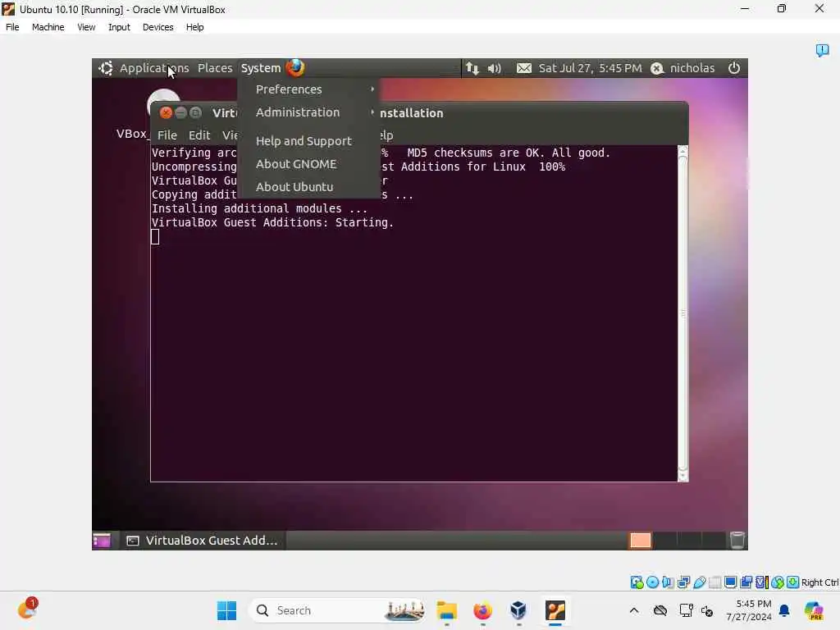
Task: Open the power session menu icon
Action: pyautogui.click(x=734, y=68)
